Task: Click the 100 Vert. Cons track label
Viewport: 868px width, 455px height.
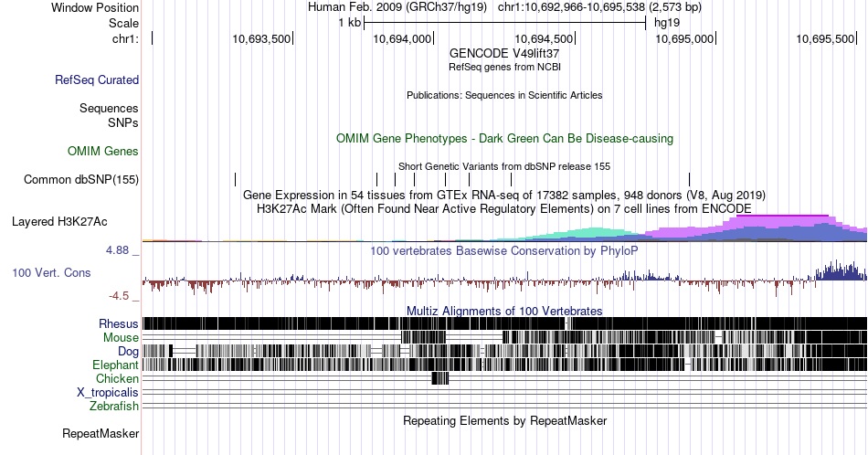Action: 51,272
